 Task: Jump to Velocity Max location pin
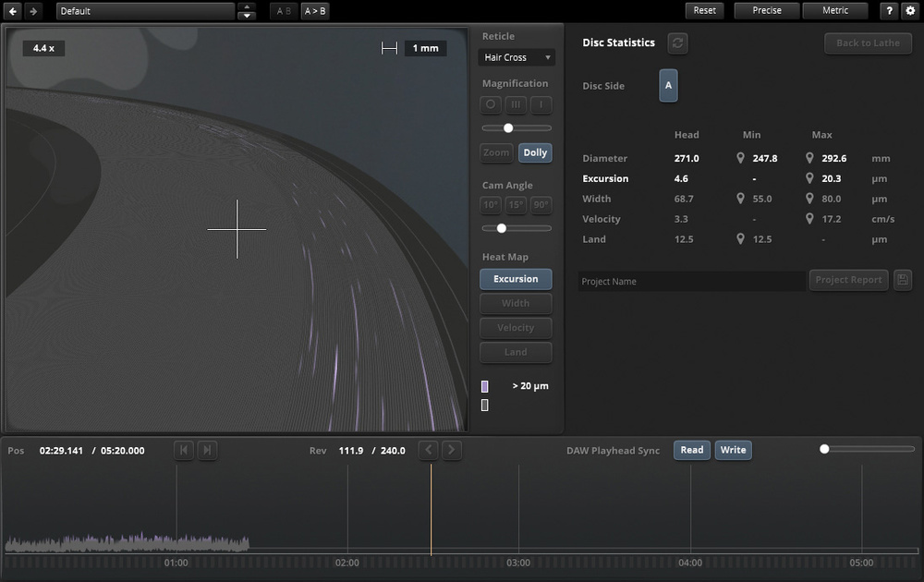[809, 220]
